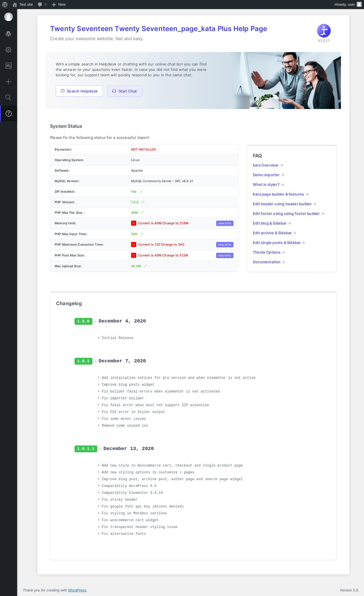Open the user avatar next to Howdy, user
Viewport: 364px width, 596px height.
tap(359, 4)
